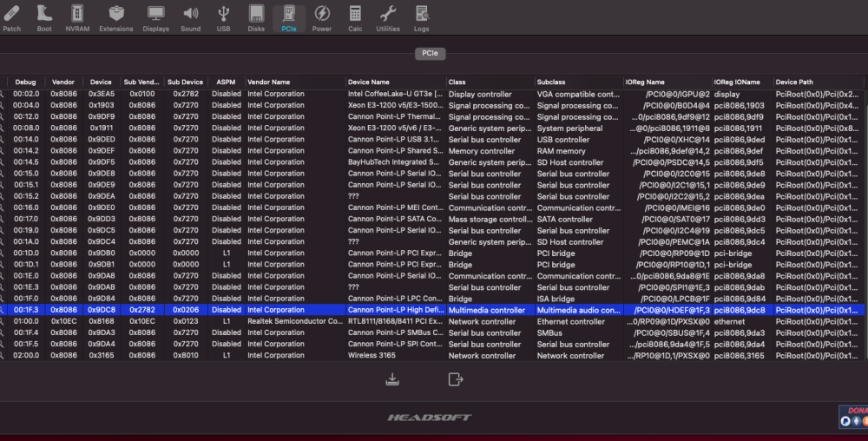Open the Boot toolbar section

point(44,17)
